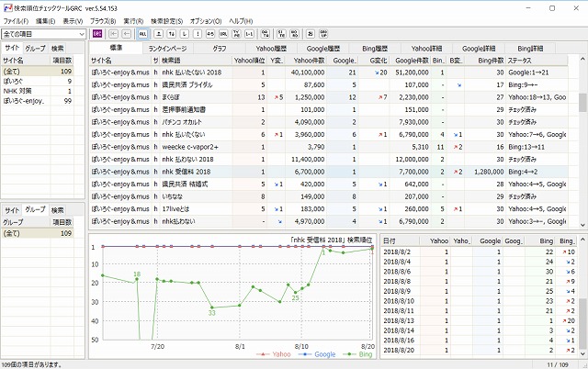Image resolution: width=588 pixels, height=369 pixels.
Task: Sort by ステータス column header
Action: click(x=537, y=61)
